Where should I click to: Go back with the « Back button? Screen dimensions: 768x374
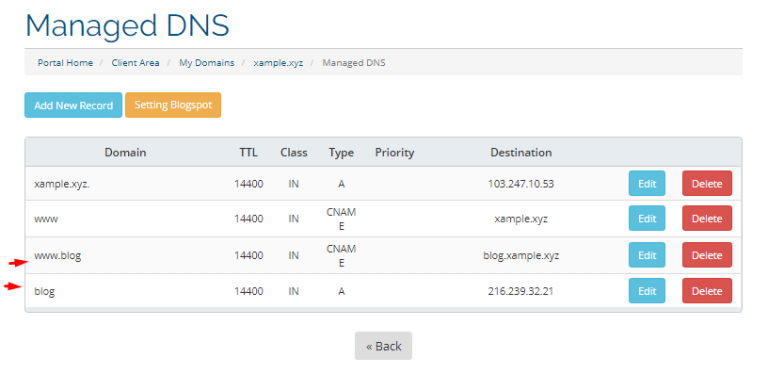[x=384, y=346]
